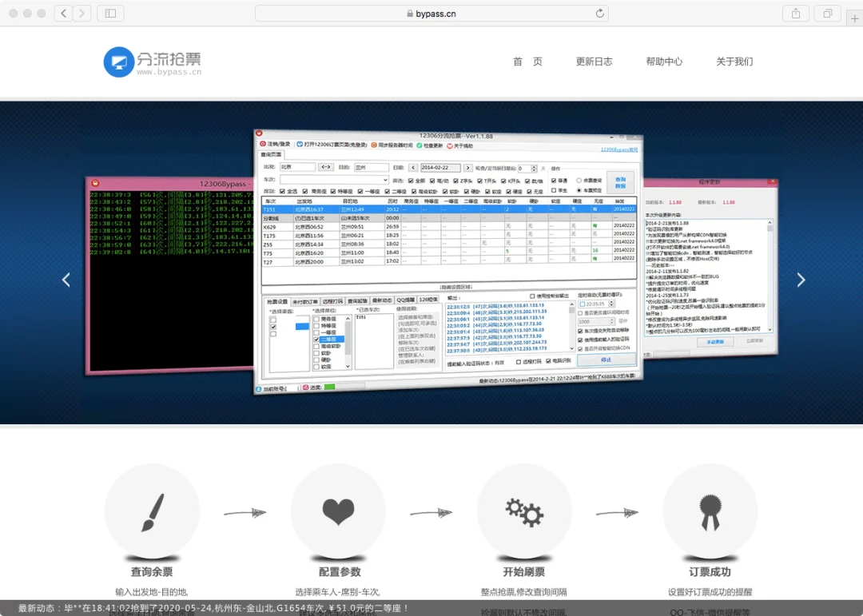Swap stations with the <-> button
The image size is (863, 616).
326,167
